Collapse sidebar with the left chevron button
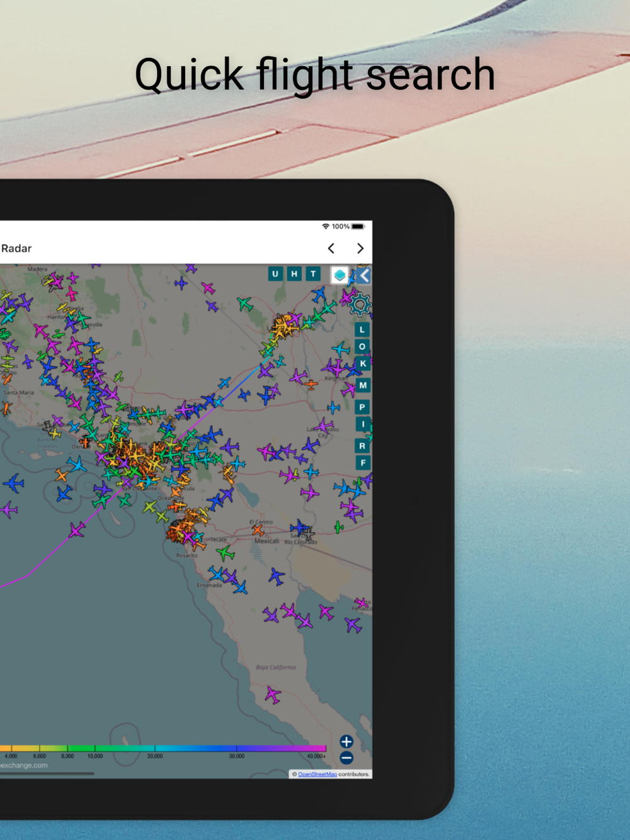The width and height of the screenshot is (630, 840). point(364,276)
